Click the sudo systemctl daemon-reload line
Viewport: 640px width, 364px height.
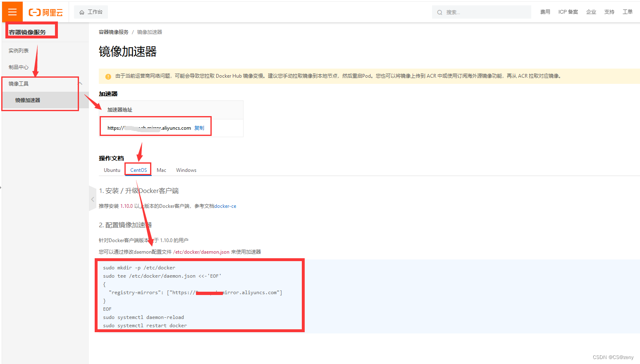pos(143,317)
